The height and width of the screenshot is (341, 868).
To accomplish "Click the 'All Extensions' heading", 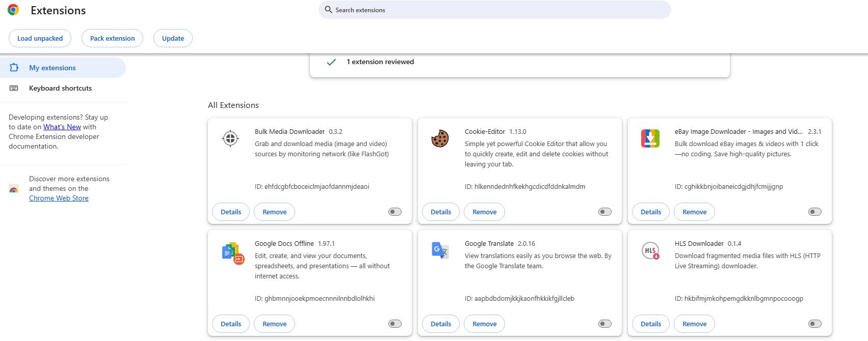I will click(x=233, y=105).
